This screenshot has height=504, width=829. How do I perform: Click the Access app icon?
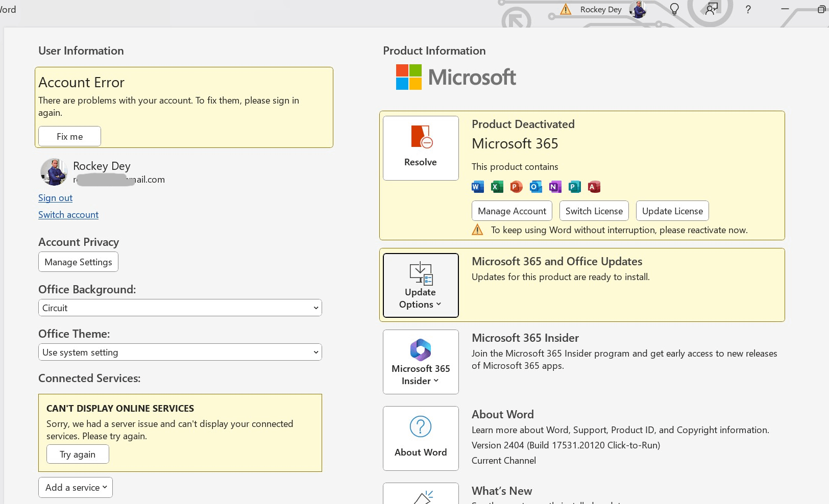(x=594, y=187)
